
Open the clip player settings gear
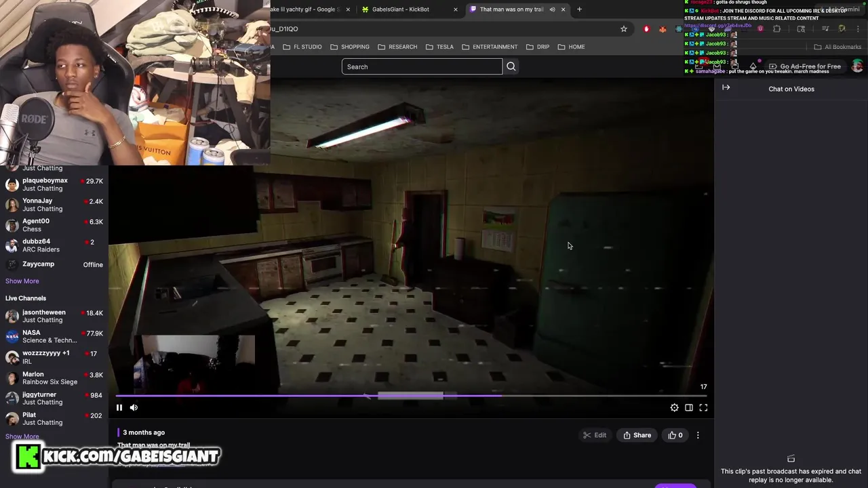[x=674, y=407]
